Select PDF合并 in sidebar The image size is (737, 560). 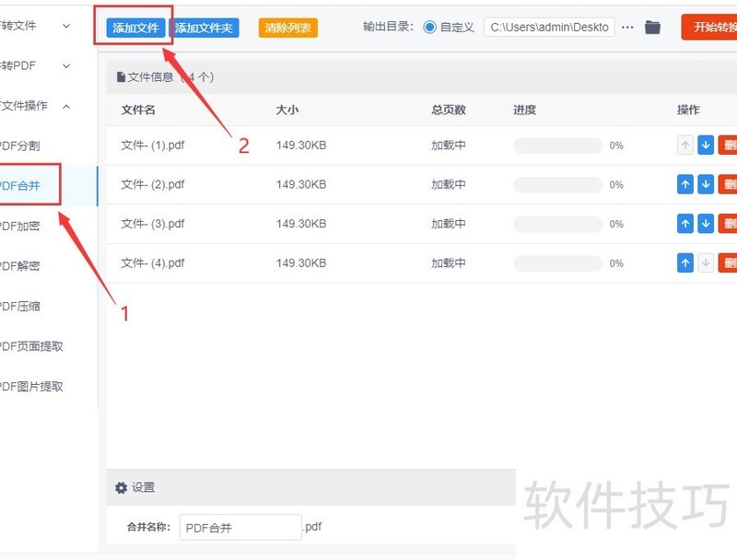pos(19,185)
